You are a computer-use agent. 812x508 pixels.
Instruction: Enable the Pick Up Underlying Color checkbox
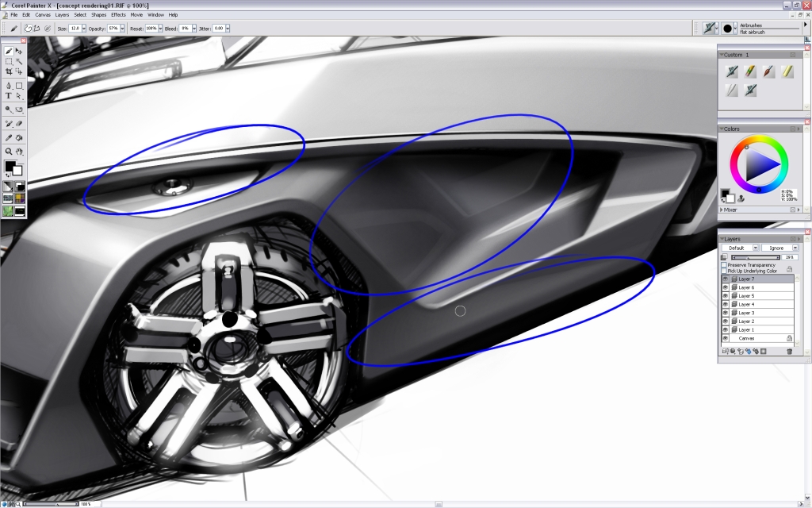tap(724, 270)
